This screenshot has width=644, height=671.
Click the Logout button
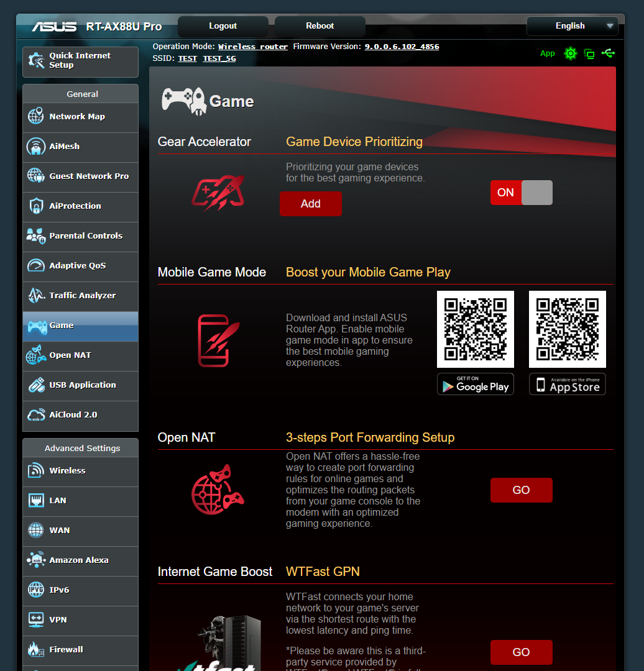[223, 25]
